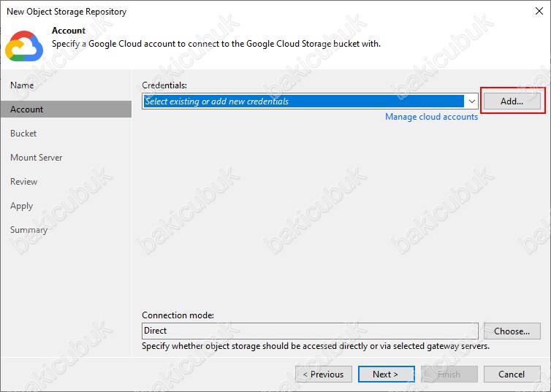The image size is (551, 392).
Task: Click the Credentials: label text
Action: tap(164, 85)
